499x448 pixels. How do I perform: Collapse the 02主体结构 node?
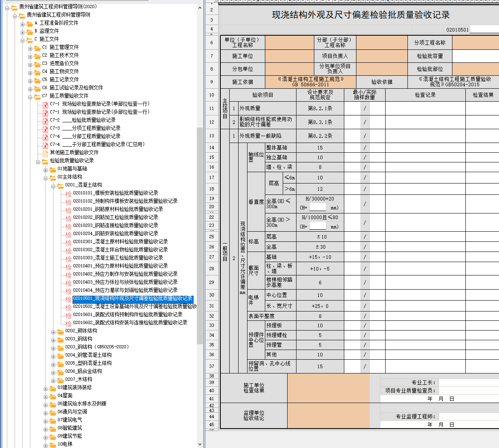pyautogui.click(x=46, y=178)
